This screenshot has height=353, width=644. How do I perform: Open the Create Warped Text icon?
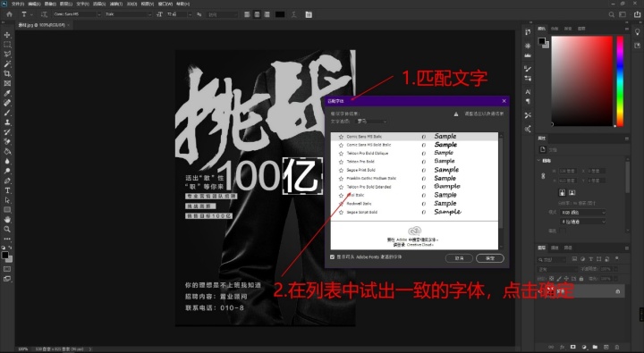click(294, 14)
